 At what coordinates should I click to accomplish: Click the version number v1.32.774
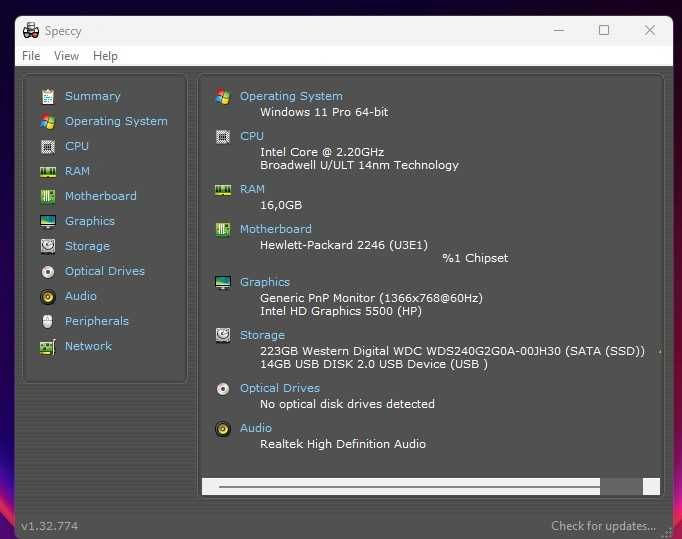click(50, 526)
